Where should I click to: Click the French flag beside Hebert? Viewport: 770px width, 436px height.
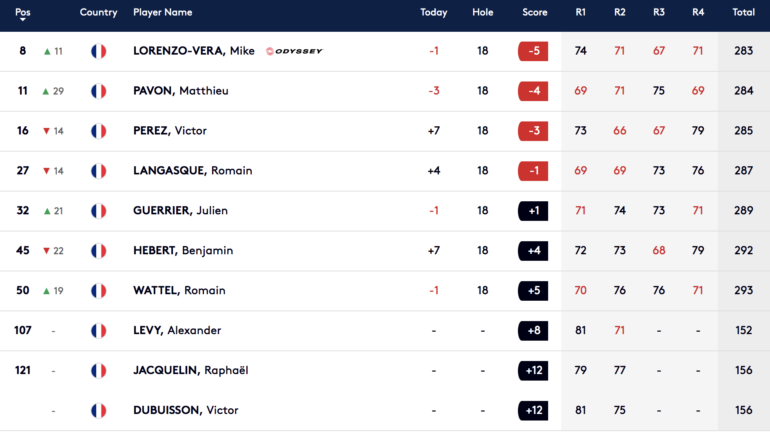tap(98, 251)
